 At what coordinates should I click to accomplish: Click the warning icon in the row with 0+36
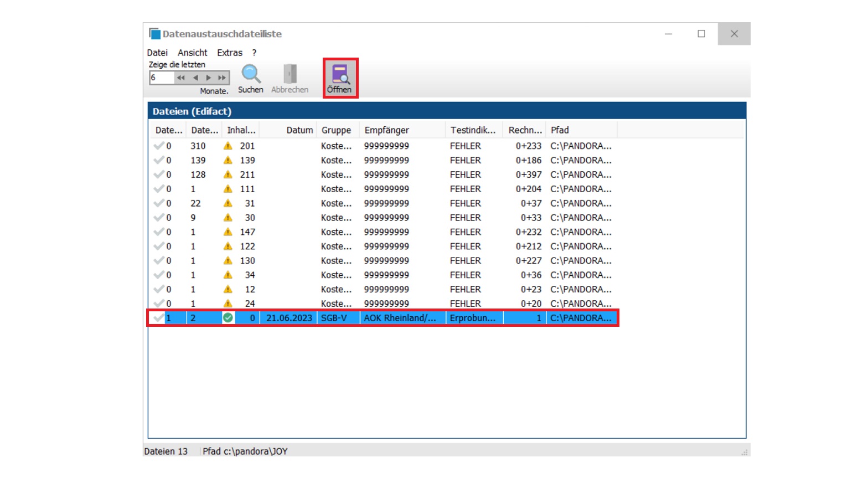228,275
